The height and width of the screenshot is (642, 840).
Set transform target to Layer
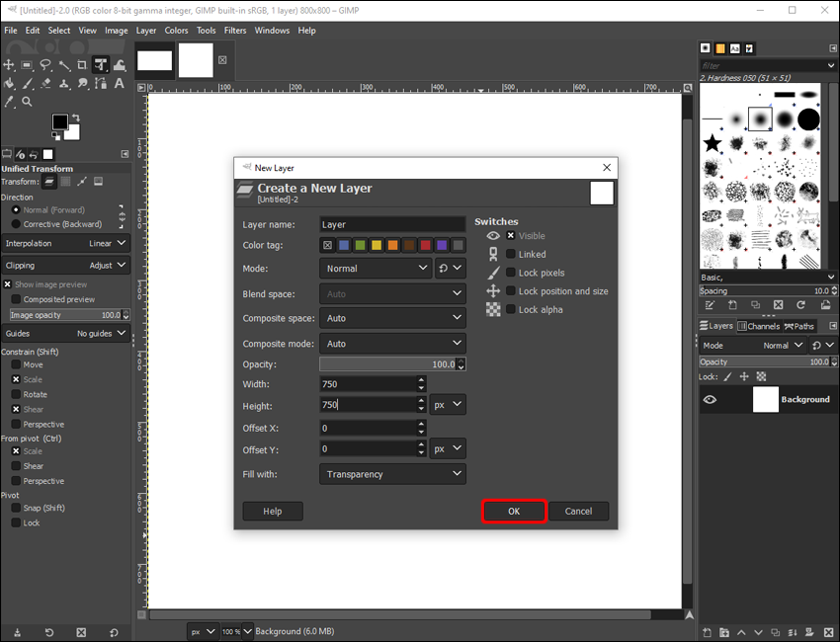(49, 182)
